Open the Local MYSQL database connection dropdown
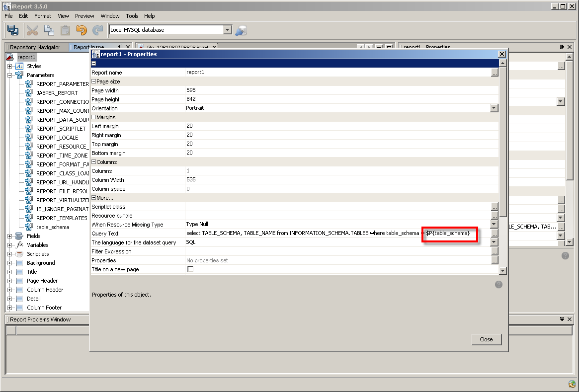 point(228,30)
